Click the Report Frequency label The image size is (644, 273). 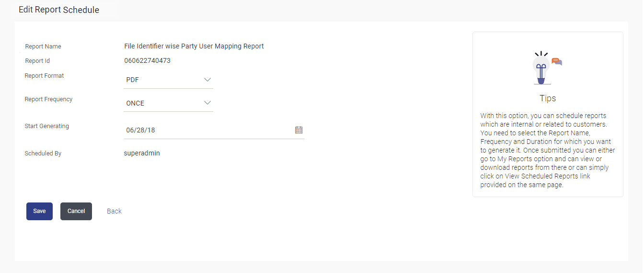click(x=48, y=99)
